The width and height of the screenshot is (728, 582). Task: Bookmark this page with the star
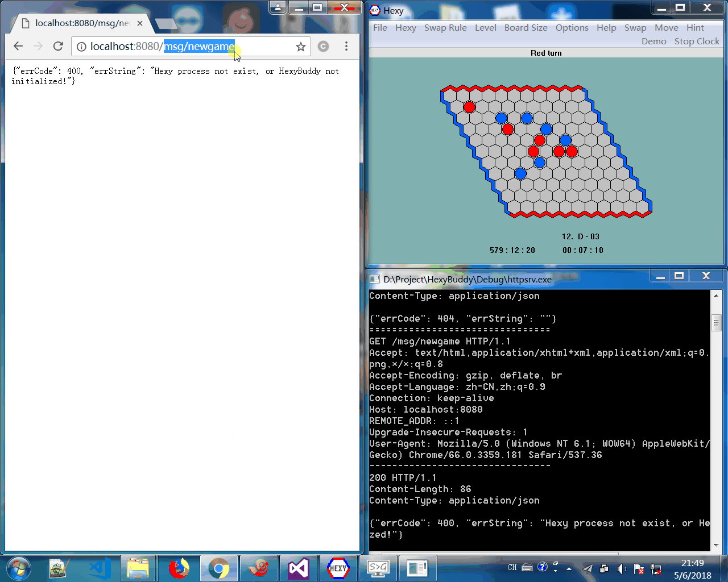[301, 47]
